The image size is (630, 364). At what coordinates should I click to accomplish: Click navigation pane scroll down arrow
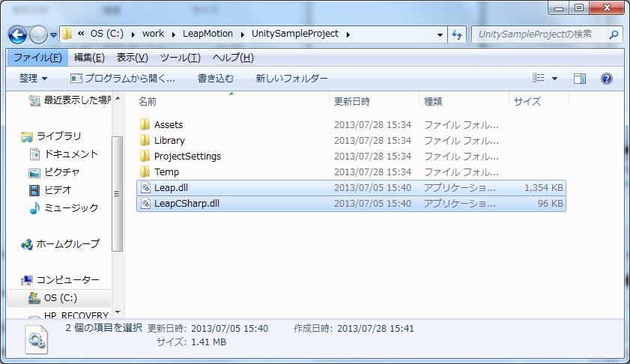click(x=118, y=312)
